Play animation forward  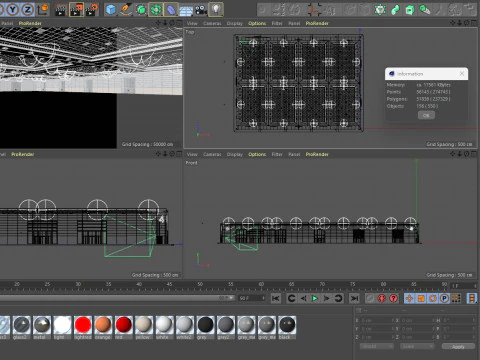point(315,298)
